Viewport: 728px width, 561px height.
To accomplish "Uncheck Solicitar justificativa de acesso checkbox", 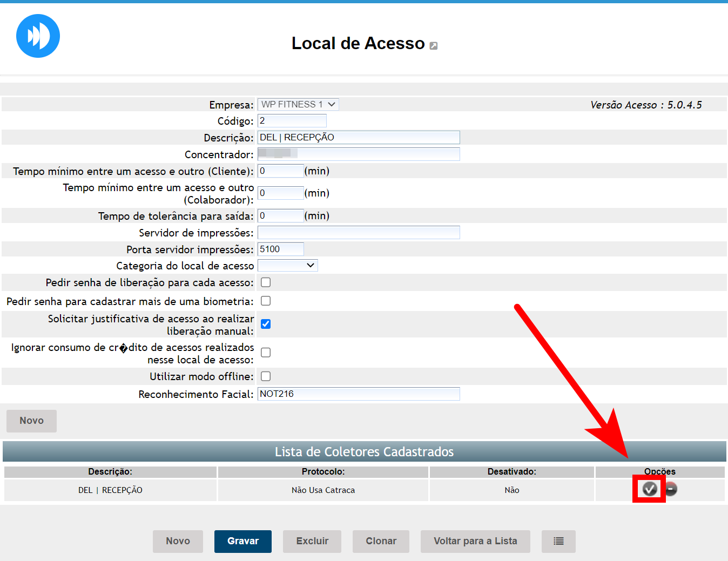I will click(266, 324).
